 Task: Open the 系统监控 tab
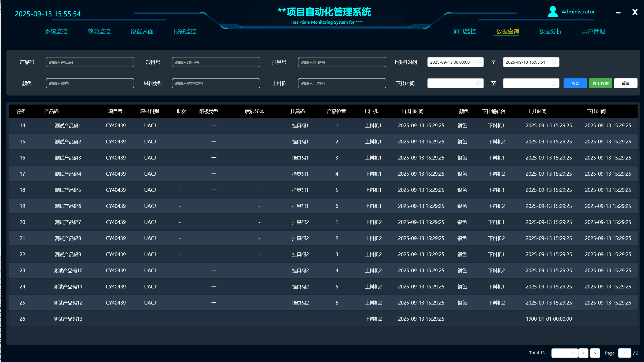coord(56,31)
